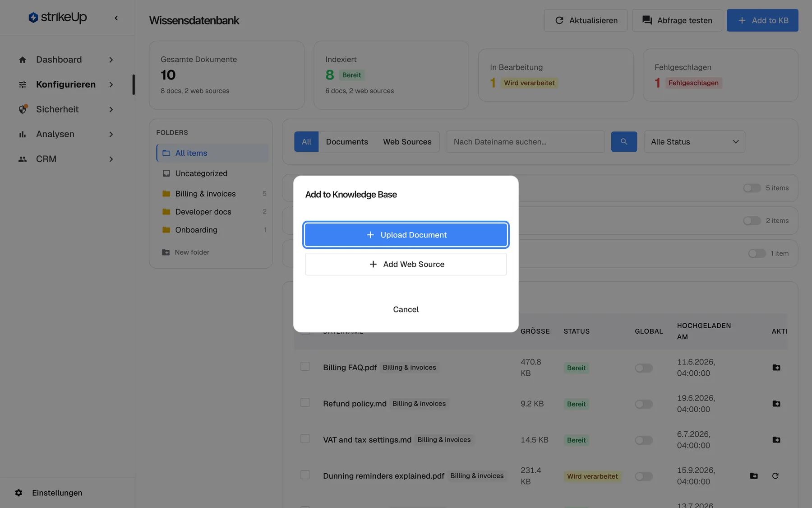Move Dunning reminders explained.pdf folder icon

[x=754, y=476]
